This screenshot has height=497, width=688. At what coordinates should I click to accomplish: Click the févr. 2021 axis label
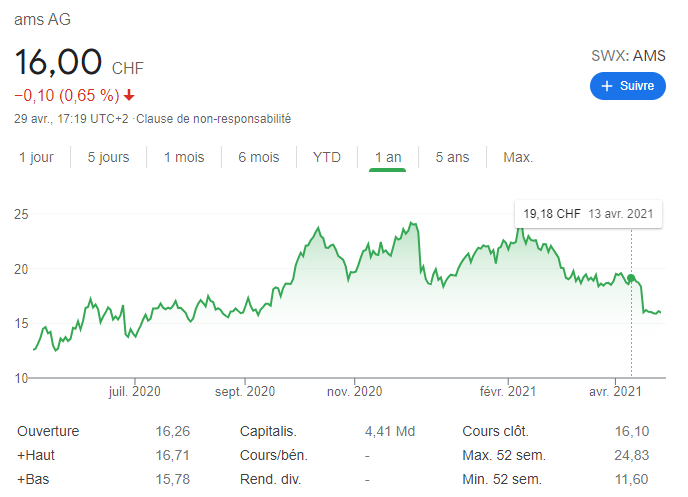pyautogui.click(x=508, y=391)
